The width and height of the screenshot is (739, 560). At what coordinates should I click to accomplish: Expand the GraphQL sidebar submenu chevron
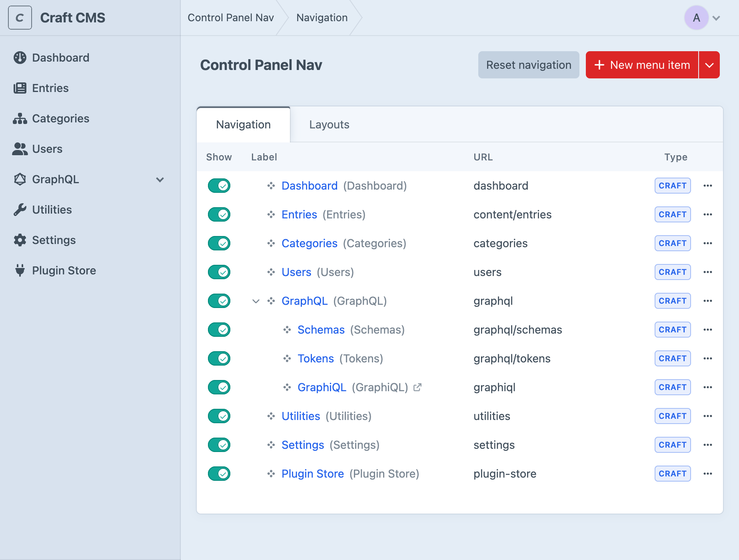[160, 180]
